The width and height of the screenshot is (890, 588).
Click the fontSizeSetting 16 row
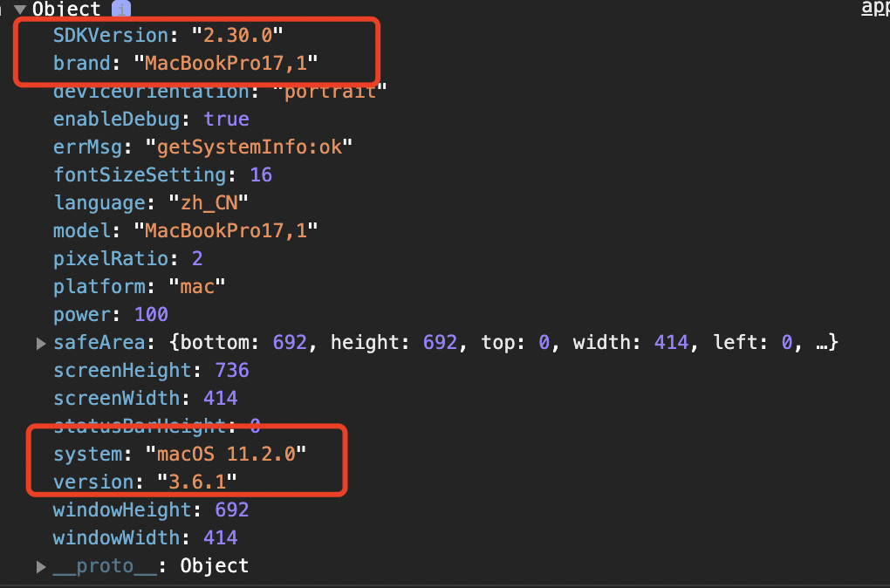pos(163,174)
